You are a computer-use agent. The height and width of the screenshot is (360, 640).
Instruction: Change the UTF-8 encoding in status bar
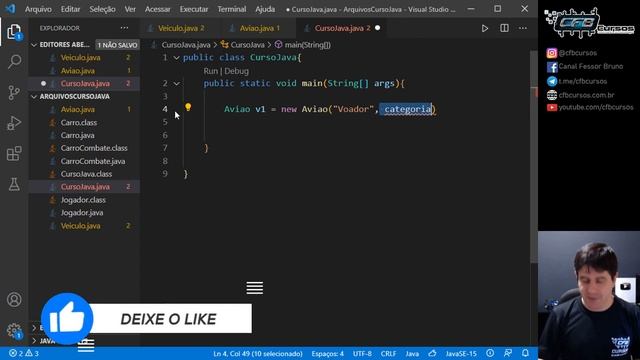pyautogui.click(x=362, y=353)
